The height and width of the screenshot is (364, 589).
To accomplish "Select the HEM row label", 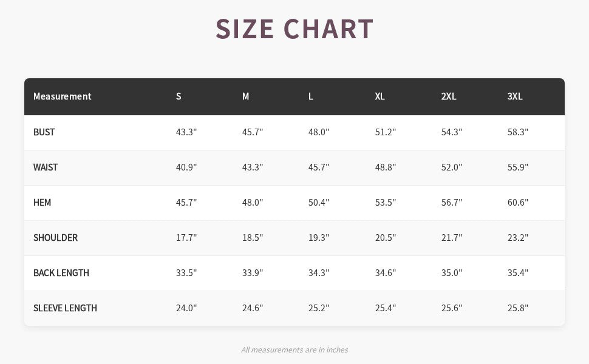I will tap(43, 203).
